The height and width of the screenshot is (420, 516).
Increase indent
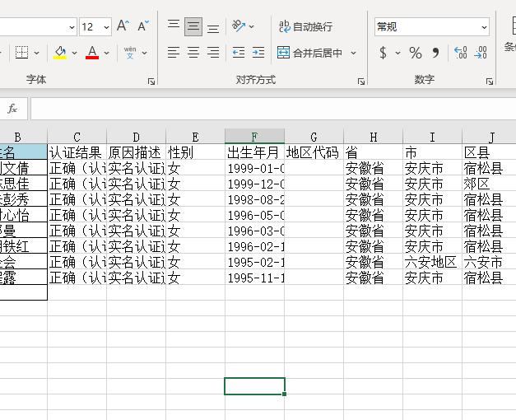pos(258,53)
